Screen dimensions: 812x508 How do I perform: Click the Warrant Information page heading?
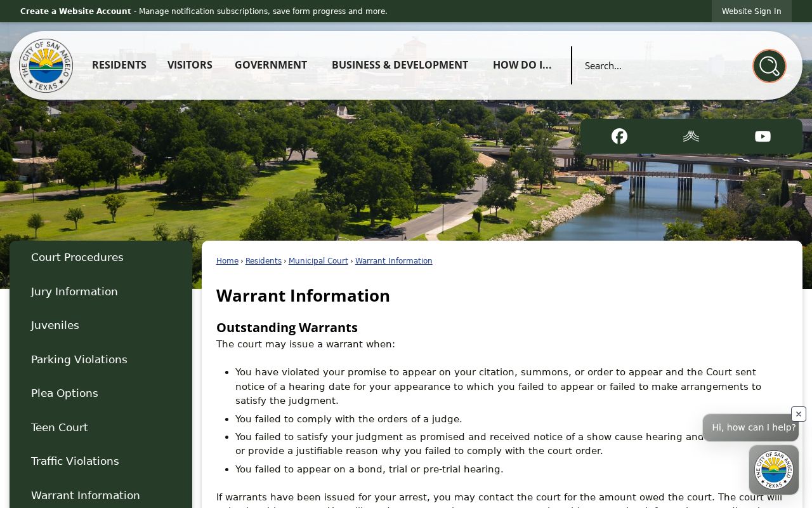tap(303, 296)
